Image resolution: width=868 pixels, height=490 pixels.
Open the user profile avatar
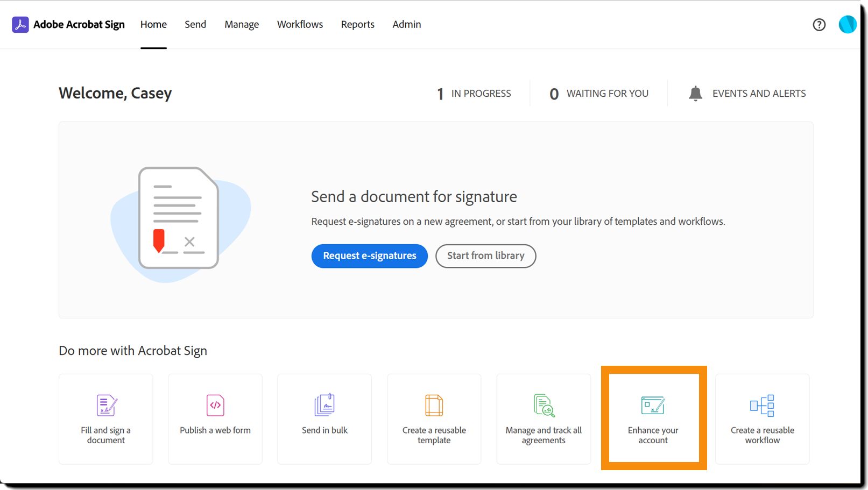coord(848,25)
